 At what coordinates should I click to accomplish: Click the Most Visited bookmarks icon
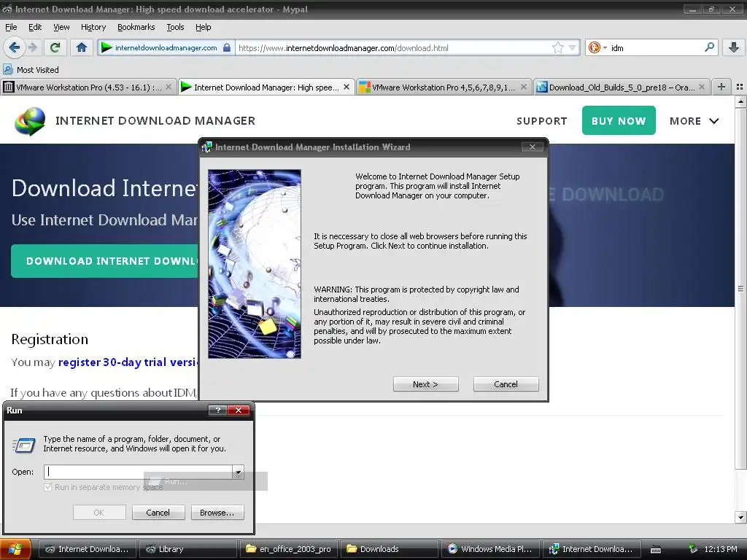[x=7, y=69]
